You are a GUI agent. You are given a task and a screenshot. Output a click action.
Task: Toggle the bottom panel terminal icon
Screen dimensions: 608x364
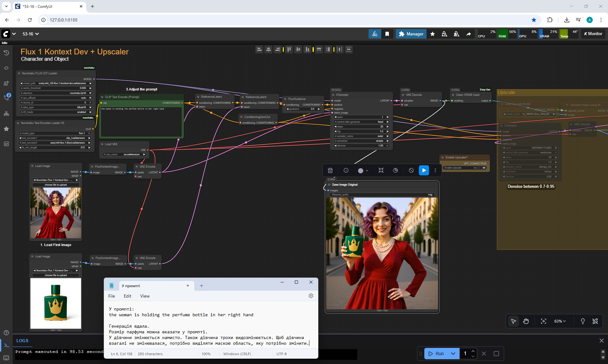(x=6, y=345)
